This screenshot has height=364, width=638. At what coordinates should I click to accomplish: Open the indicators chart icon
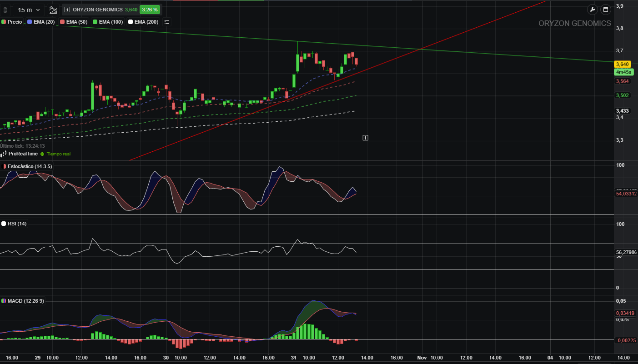(53, 10)
